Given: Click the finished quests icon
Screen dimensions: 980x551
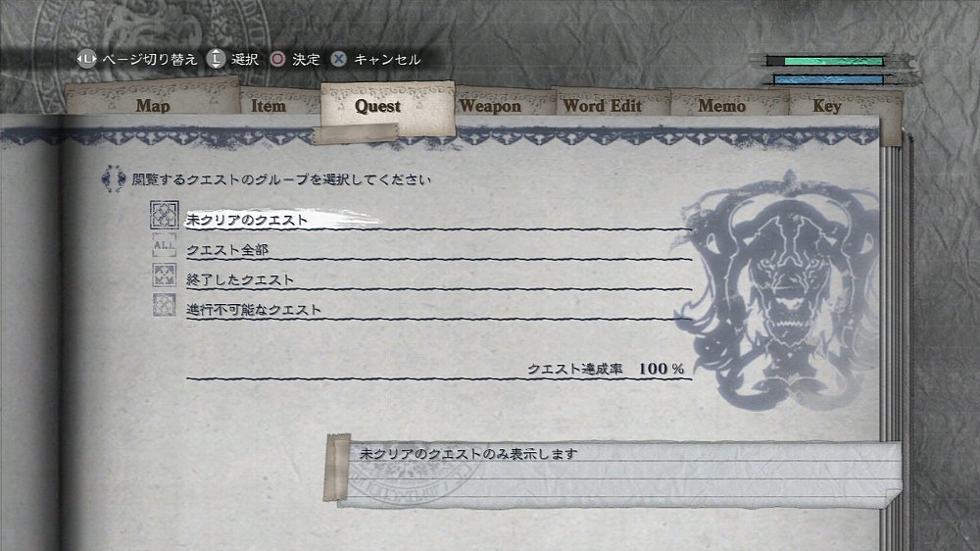Looking at the screenshot, I should (165, 275).
